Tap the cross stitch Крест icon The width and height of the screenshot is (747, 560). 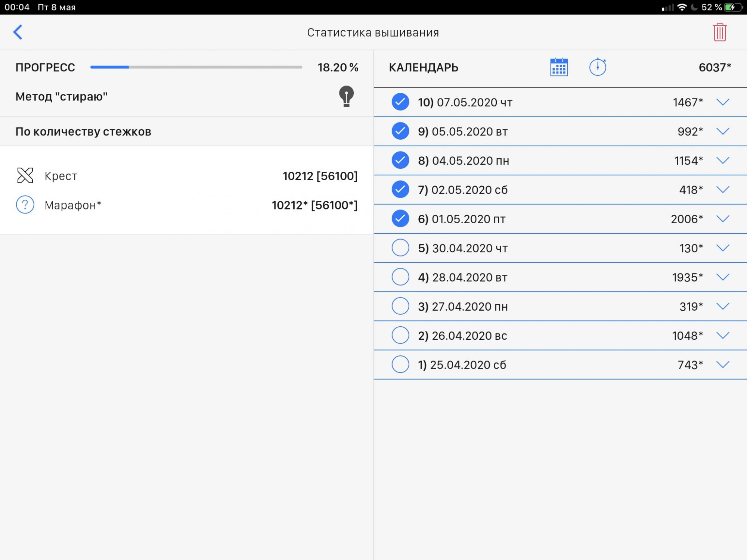(25, 175)
